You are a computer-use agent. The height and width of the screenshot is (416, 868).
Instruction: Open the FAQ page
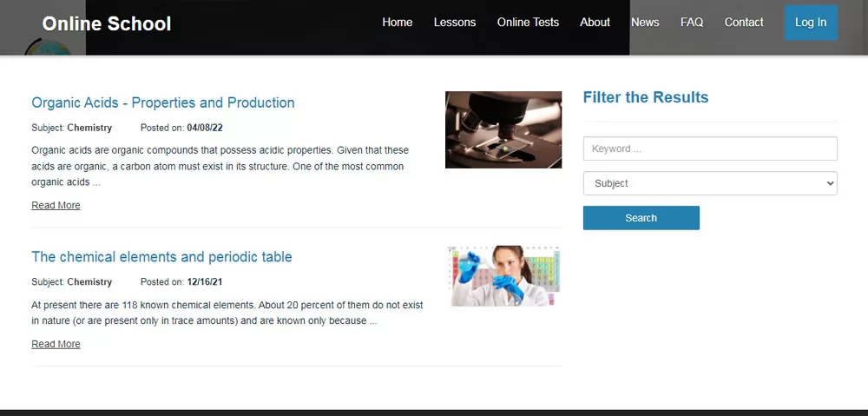(692, 23)
